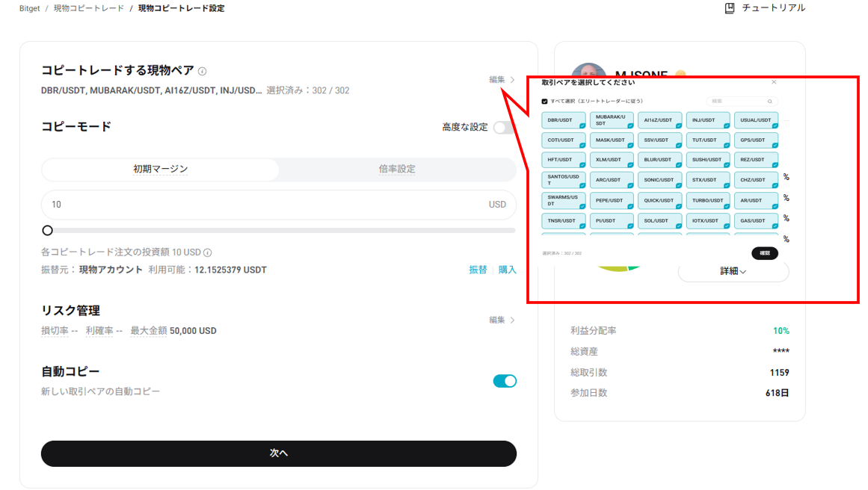Open the チュートリアル book icon
This screenshot has width=868, height=490.
730,8
